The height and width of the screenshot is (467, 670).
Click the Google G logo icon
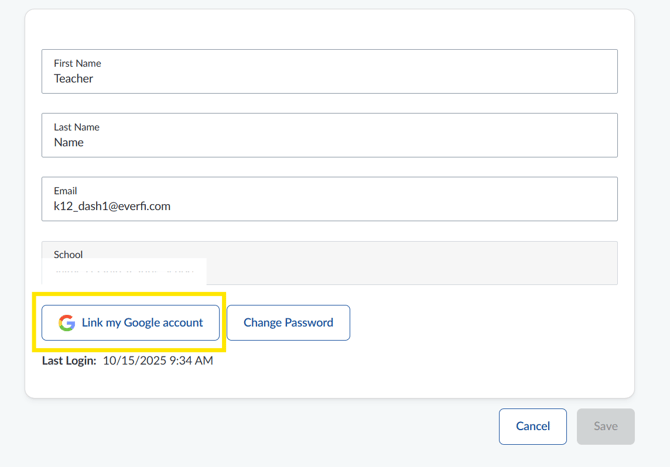[x=67, y=323]
